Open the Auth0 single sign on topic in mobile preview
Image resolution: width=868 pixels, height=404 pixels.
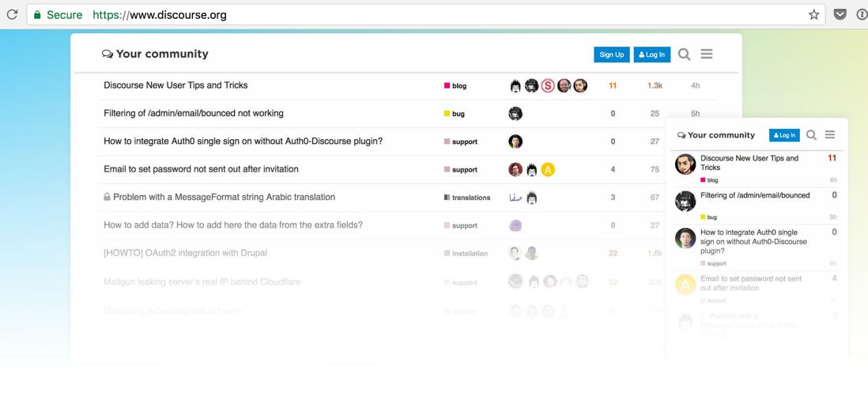pyautogui.click(x=753, y=242)
